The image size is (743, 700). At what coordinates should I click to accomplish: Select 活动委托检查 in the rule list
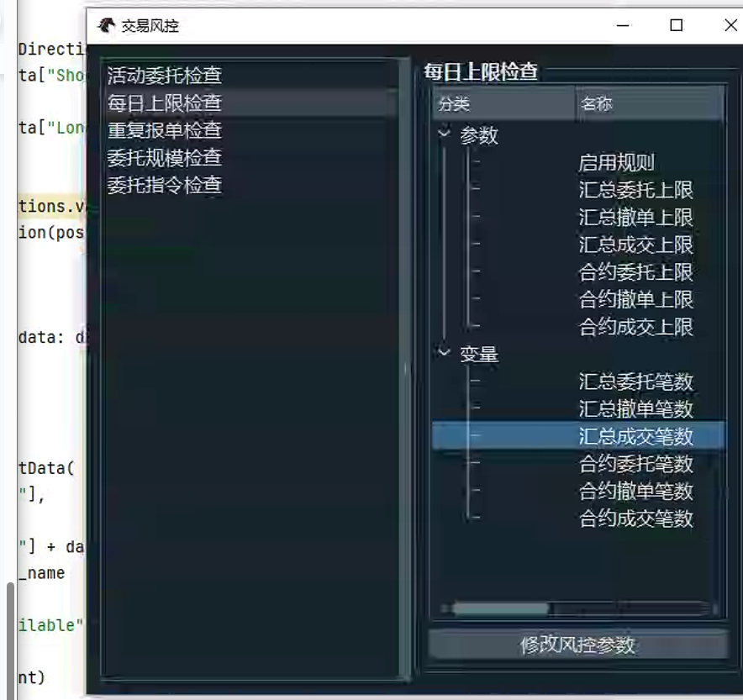click(165, 76)
